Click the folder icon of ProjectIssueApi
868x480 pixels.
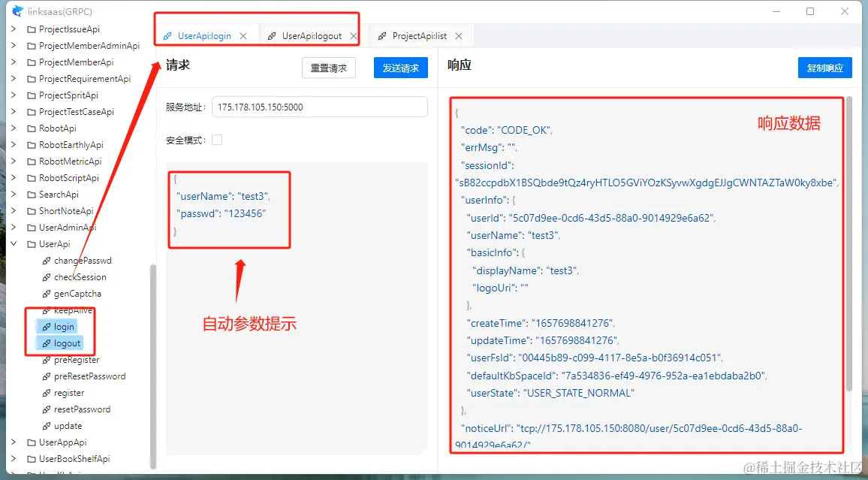(x=31, y=29)
